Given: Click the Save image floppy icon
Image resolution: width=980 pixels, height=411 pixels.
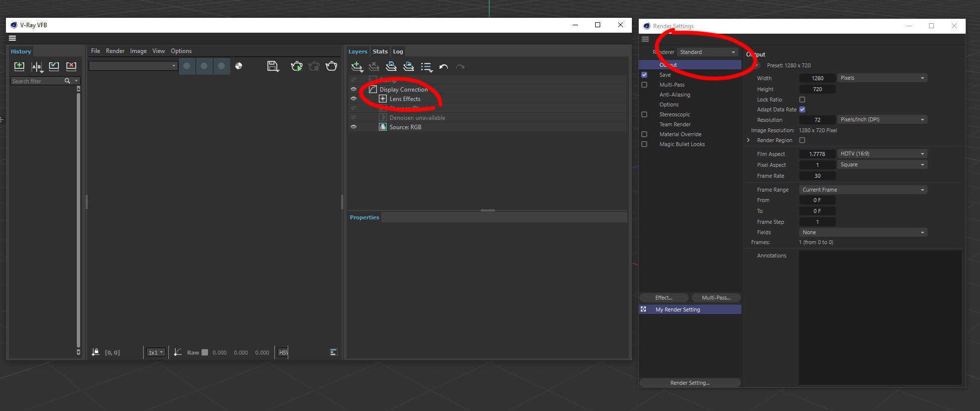Looking at the screenshot, I should 273,66.
